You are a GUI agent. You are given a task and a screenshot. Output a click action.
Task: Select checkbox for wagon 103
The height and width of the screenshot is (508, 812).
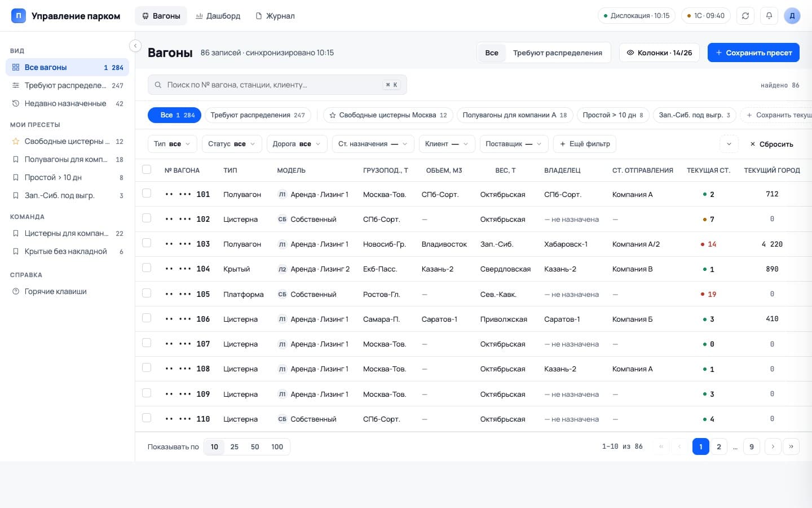click(x=147, y=243)
